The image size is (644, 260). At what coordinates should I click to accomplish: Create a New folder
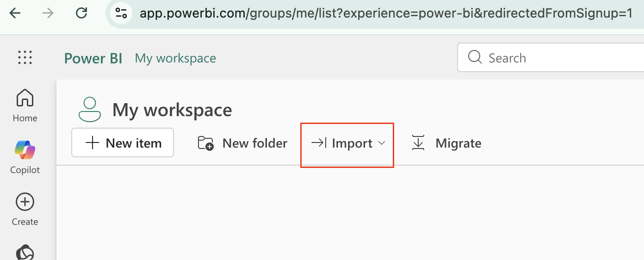(x=242, y=143)
